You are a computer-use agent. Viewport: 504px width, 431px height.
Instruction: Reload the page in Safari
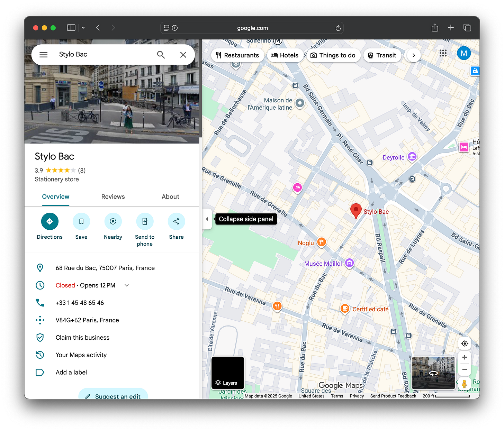pos(338,28)
